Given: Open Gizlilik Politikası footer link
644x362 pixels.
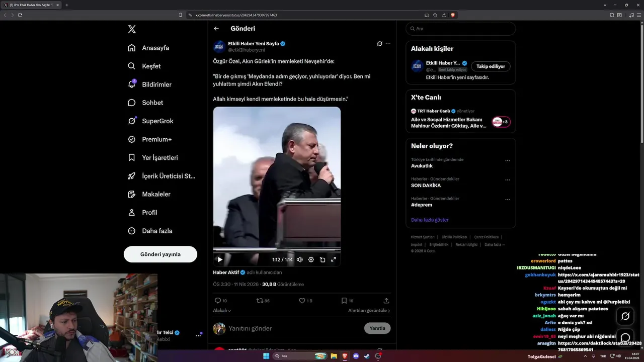Looking at the screenshot, I should click(454, 237).
